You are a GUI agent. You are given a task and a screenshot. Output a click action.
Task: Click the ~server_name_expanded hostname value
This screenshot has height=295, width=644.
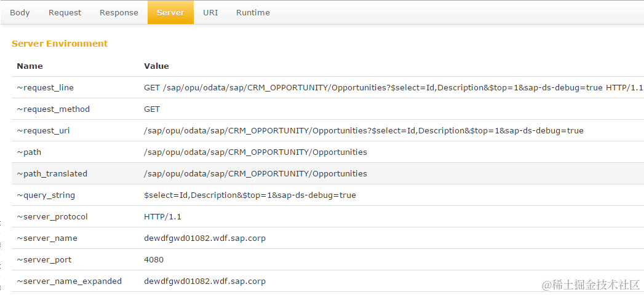tap(205, 281)
